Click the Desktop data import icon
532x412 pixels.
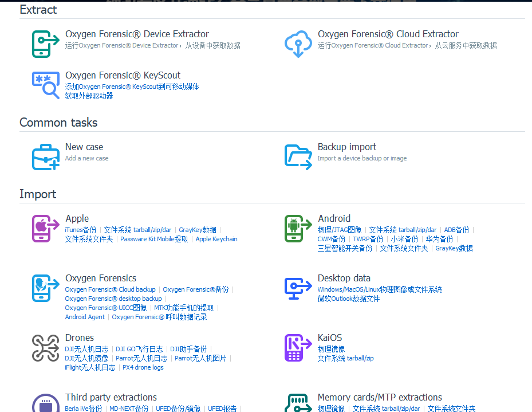(298, 288)
